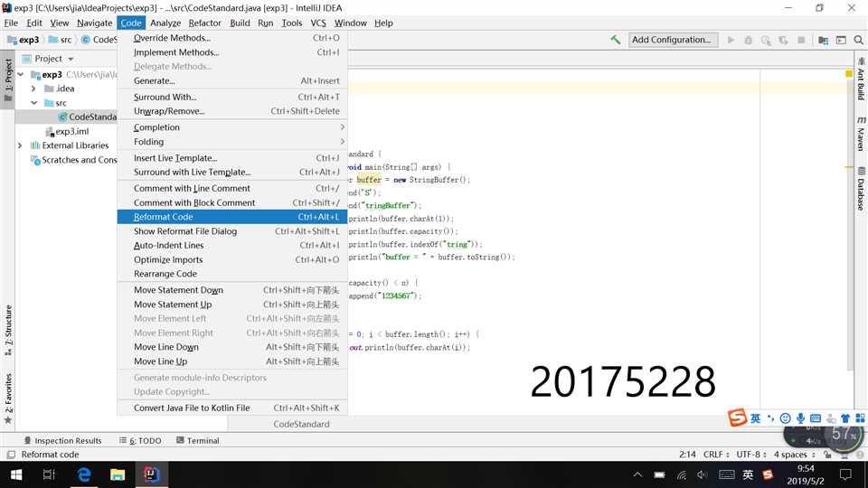Image resolution: width=868 pixels, height=488 pixels.
Task: Collapse the src folder in project tree
Action: pyautogui.click(x=33, y=103)
